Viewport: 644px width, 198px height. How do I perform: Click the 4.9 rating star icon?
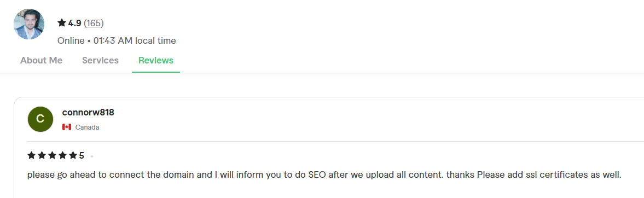coord(62,23)
